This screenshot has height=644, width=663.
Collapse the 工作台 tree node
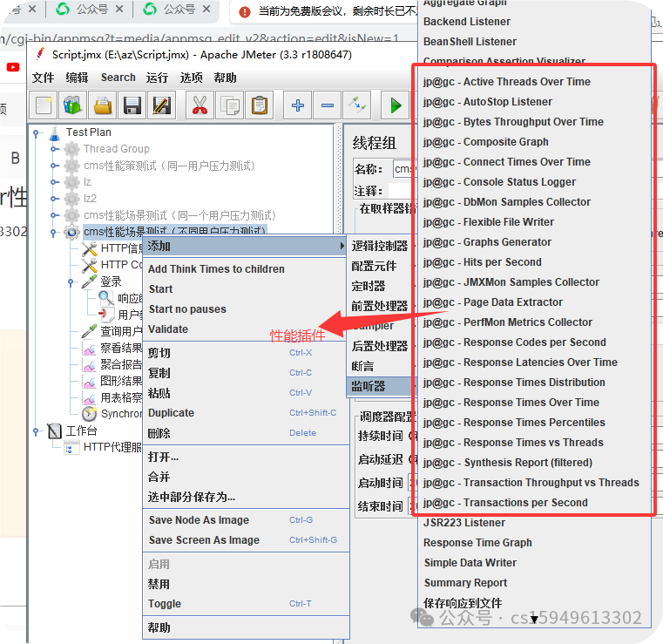pos(37,431)
